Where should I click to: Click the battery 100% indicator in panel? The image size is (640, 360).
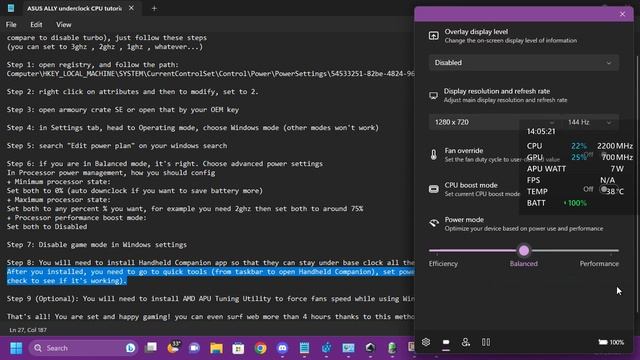point(611,342)
